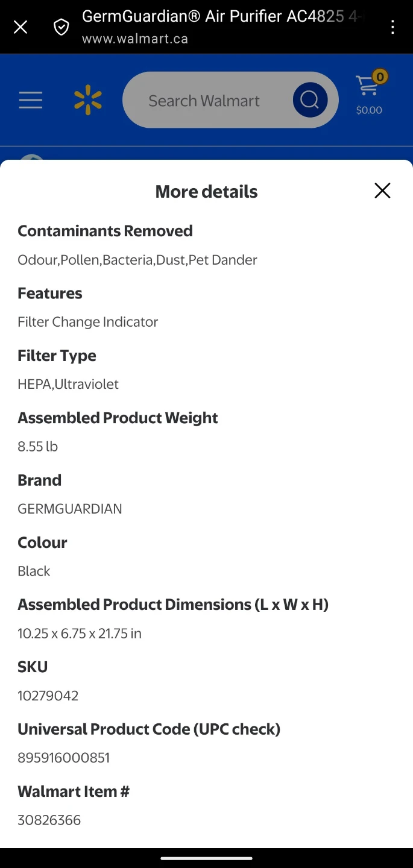Screen dimensions: 413x868
Task: Close the in-app browser tab
Action: click(x=20, y=27)
